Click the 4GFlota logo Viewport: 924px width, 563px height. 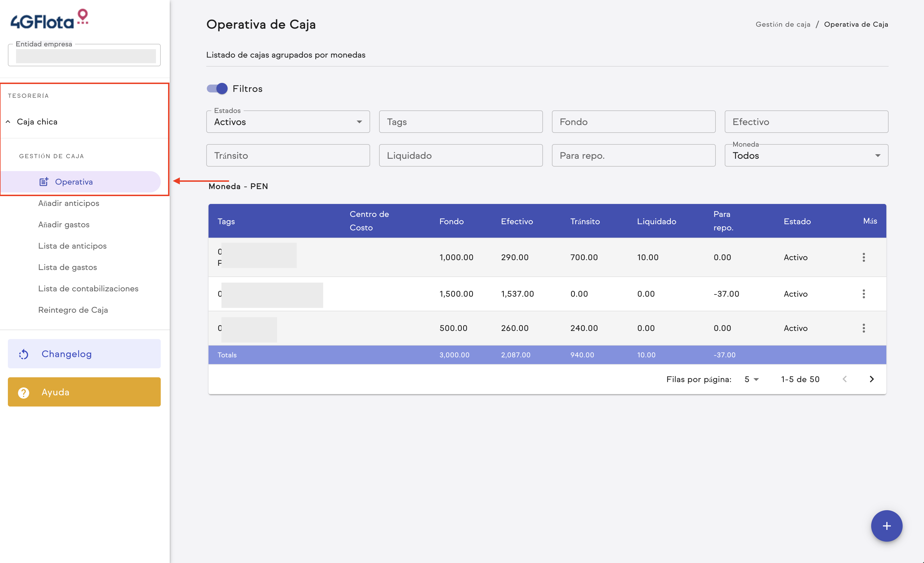tap(49, 20)
